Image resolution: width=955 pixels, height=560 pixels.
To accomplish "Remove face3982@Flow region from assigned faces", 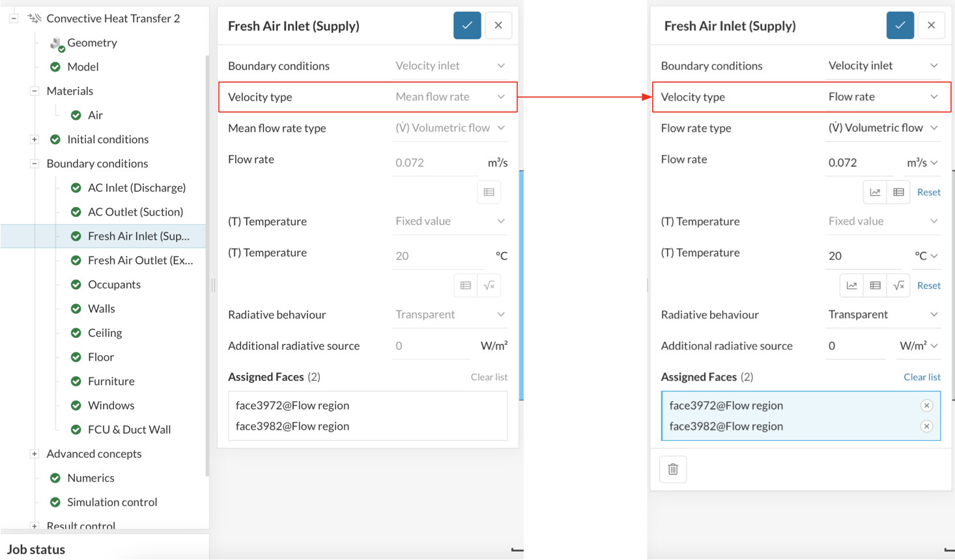I will (x=926, y=427).
